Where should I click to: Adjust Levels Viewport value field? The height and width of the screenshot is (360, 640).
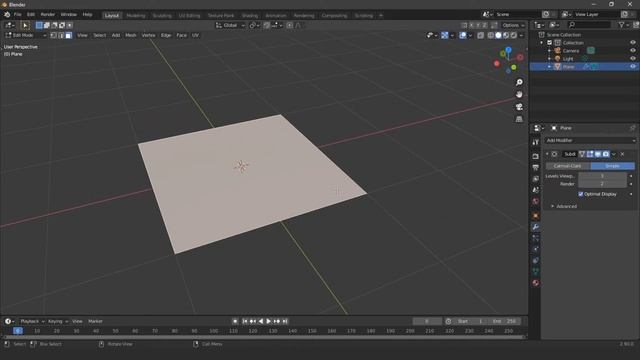coord(602,176)
